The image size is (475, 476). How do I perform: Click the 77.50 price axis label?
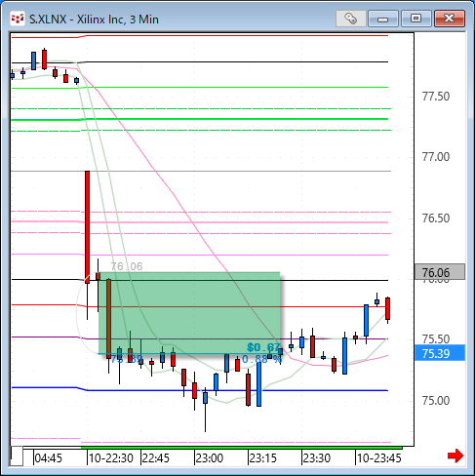pos(436,97)
